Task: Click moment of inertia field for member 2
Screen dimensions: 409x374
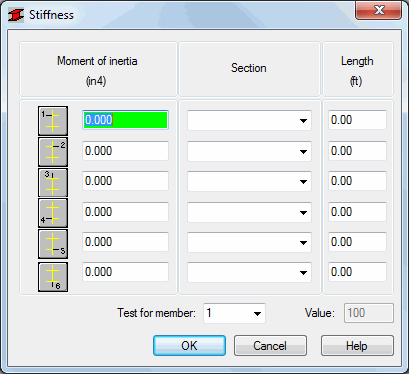Action: (x=125, y=151)
